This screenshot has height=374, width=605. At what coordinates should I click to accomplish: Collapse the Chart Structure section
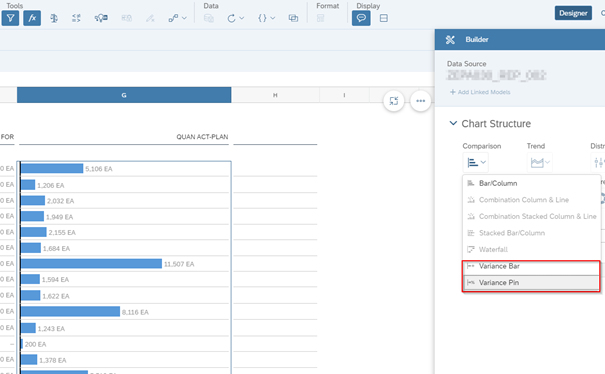click(x=453, y=124)
